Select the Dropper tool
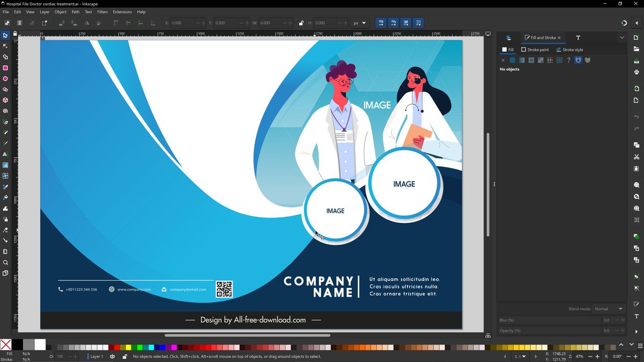This screenshot has width=644, height=362. pyautogui.click(x=6, y=187)
